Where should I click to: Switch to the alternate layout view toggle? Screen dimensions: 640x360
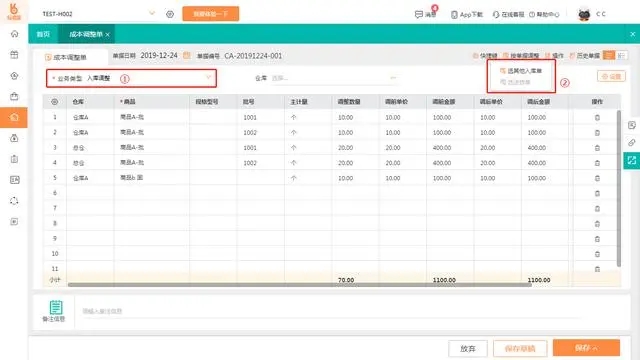621,55
